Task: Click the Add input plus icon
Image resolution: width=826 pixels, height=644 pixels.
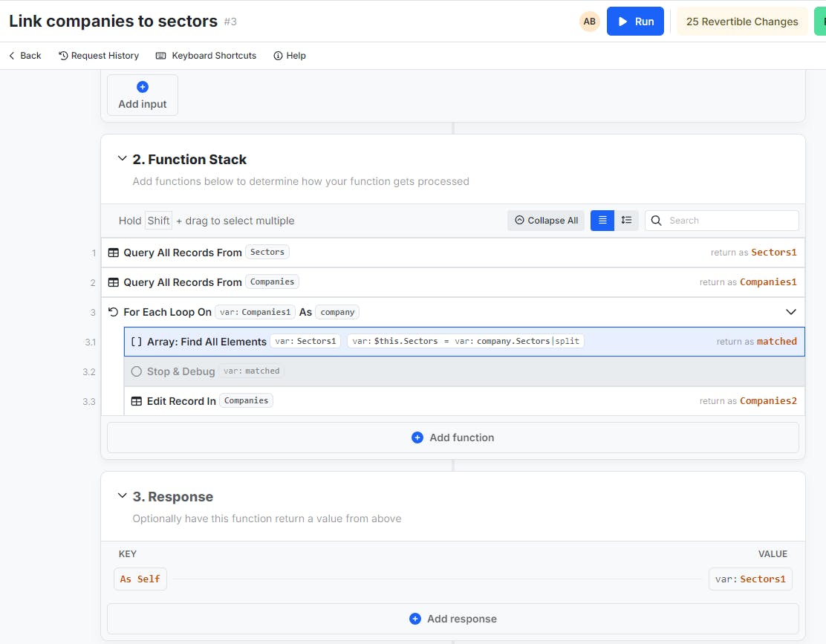Action: tap(143, 87)
